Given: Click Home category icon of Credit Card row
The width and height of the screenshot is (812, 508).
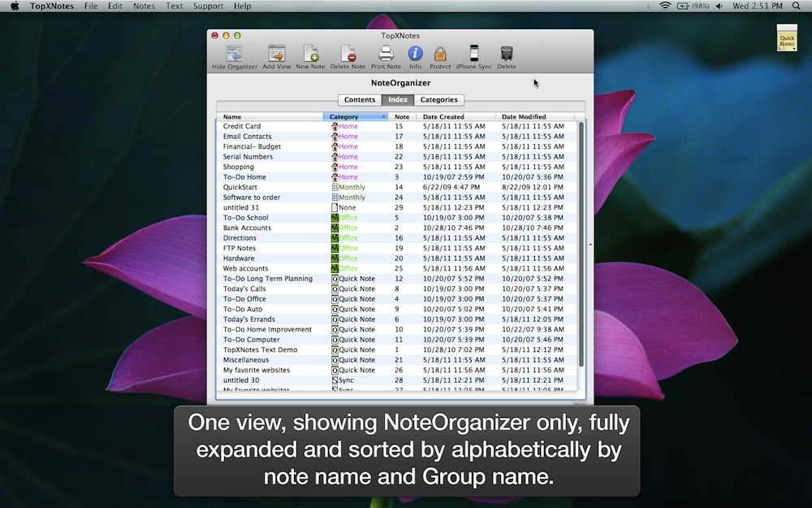Looking at the screenshot, I should pos(335,126).
